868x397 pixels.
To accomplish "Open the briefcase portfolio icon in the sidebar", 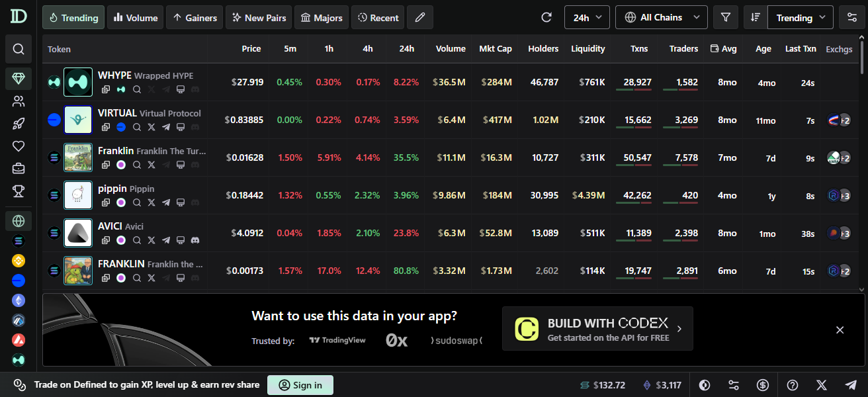I will [x=19, y=169].
